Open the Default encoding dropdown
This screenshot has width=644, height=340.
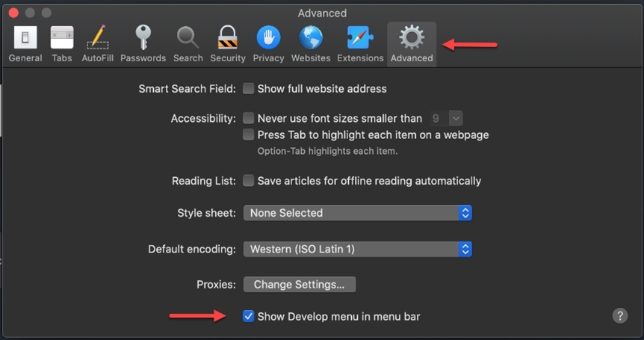pos(358,249)
